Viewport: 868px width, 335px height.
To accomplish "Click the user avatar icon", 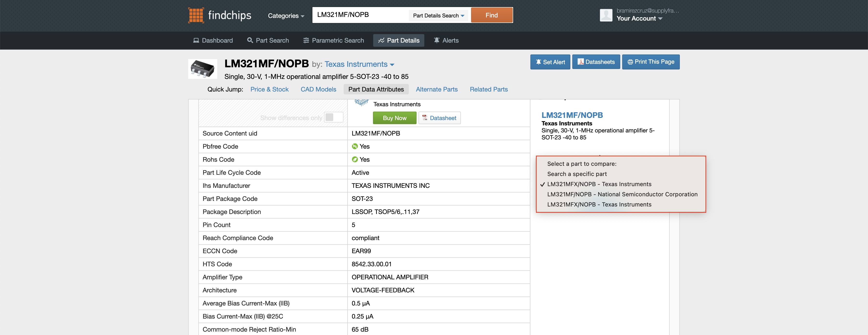I will (x=606, y=15).
